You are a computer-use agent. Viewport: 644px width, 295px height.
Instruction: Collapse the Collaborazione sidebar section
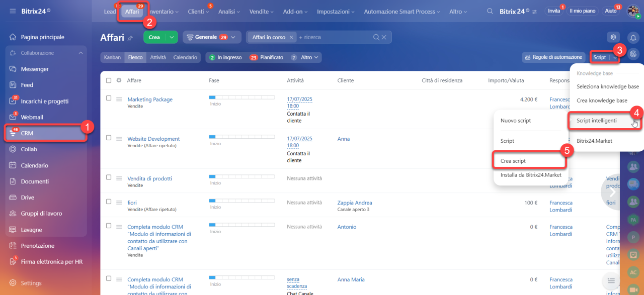(x=80, y=53)
